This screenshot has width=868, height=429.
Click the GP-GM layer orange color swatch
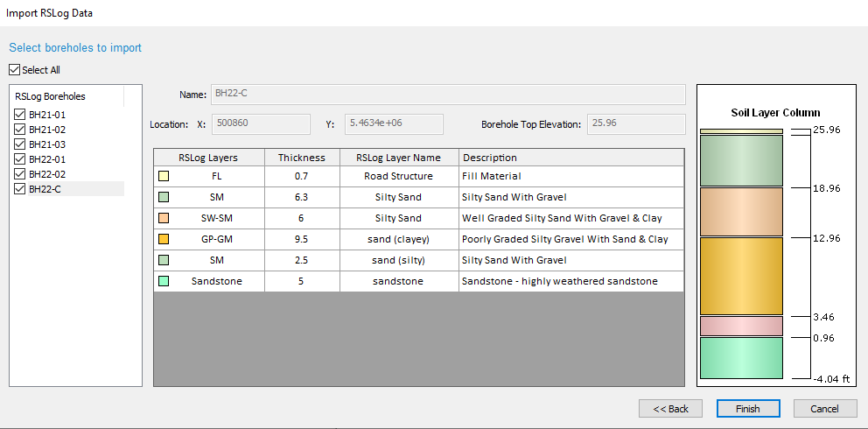(164, 239)
